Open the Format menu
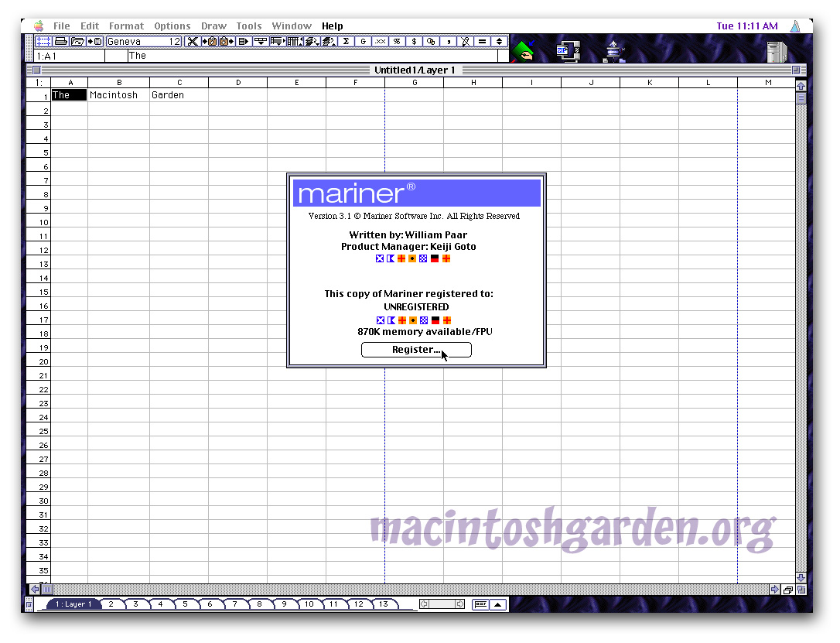Screen dimensions: 840x643 click(x=126, y=26)
